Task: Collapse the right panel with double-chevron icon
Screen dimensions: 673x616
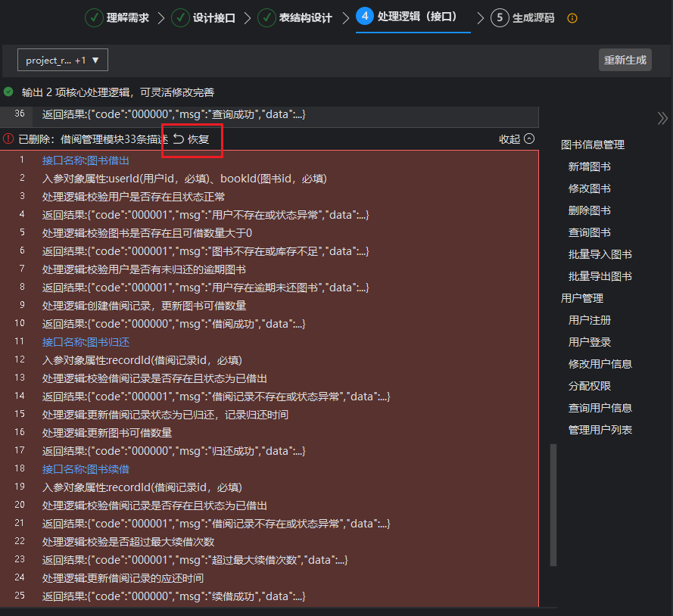Action: [662, 118]
